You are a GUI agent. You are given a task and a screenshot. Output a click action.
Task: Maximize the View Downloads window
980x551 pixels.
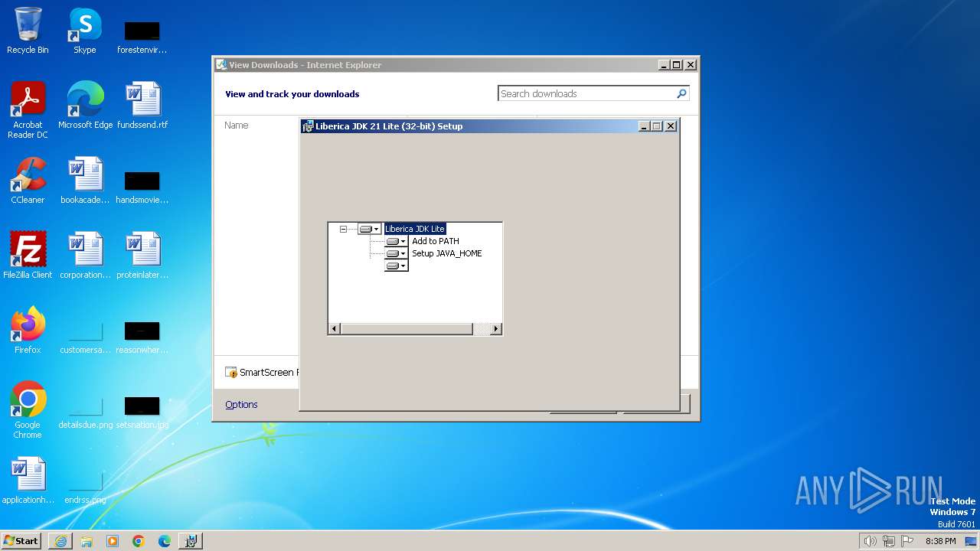[677, 65]
